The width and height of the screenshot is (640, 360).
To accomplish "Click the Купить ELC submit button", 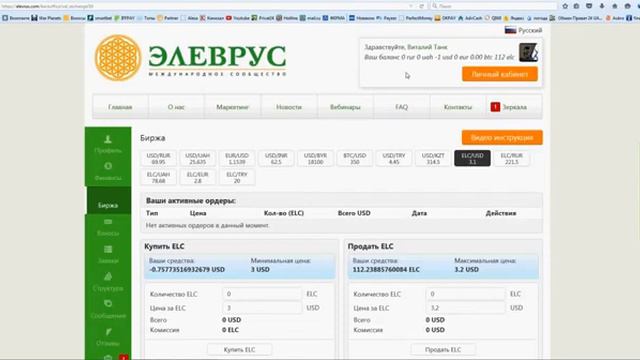I will 240,350.
